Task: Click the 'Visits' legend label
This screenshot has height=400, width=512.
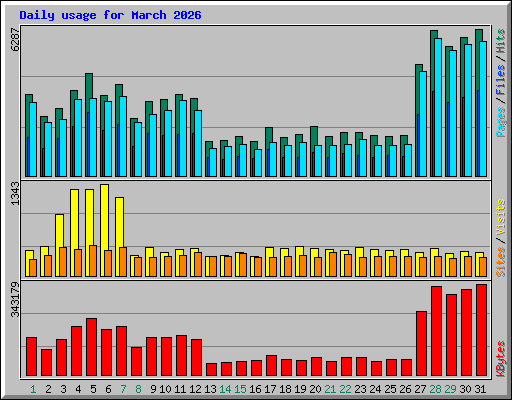Action: (501, 217)
